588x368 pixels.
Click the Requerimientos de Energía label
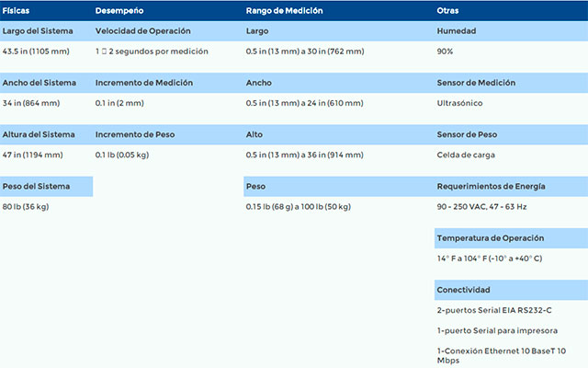click(491, 187)
